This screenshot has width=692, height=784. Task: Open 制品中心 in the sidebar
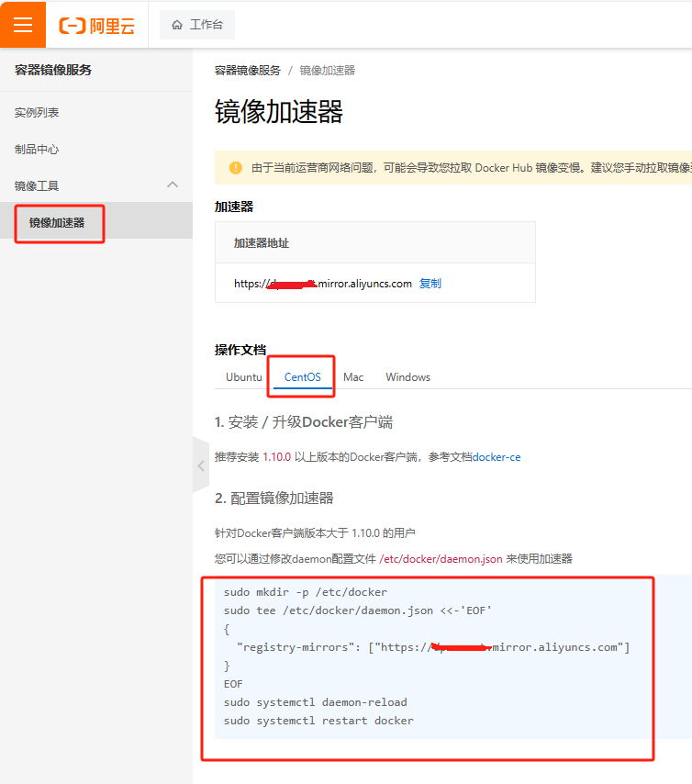tap(37, 149)
